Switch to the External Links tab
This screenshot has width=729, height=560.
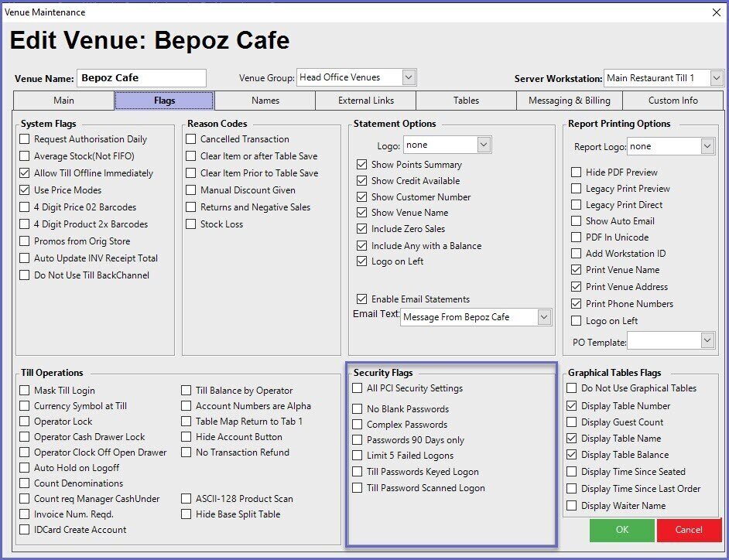click(365, 101)
